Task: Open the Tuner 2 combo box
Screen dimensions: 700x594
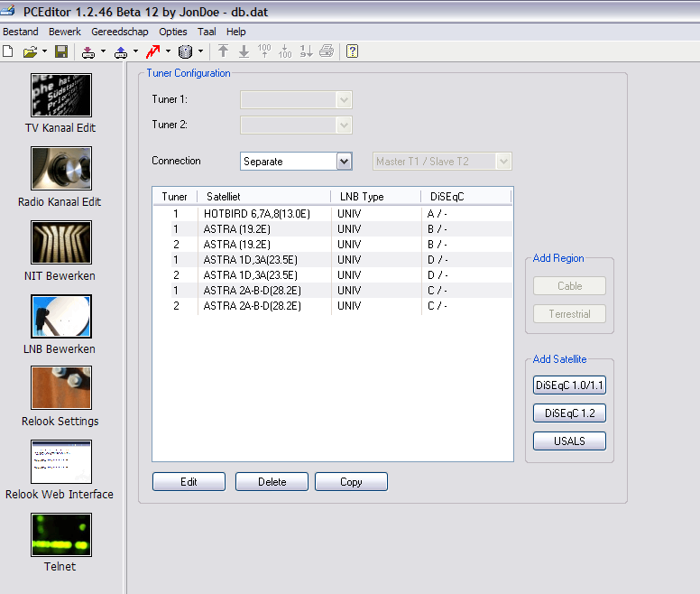Action: [296, 125]
